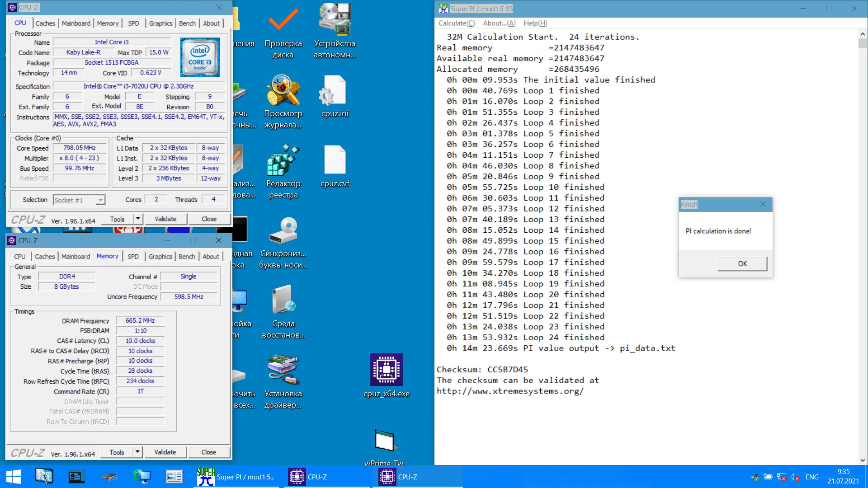This screenshot has height=488, width=868.
Task: Click the Core Speed value 798.05 MHz
Action: 80,148
